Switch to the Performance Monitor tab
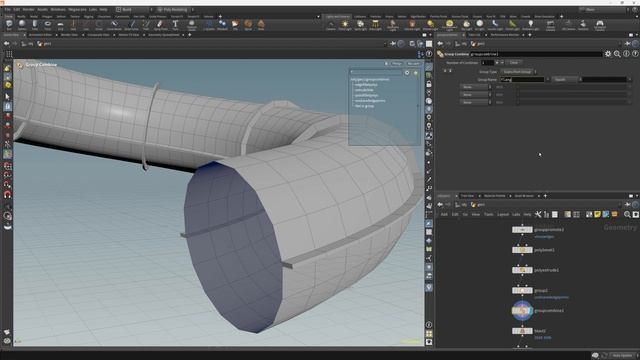640x360 pixels. point(505,35)
